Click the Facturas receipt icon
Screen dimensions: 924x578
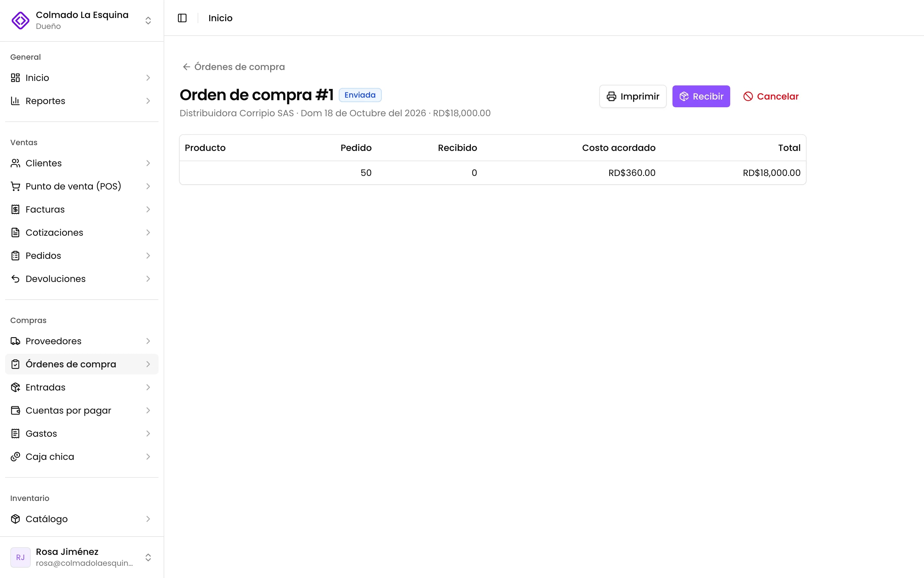click(15, 209)
